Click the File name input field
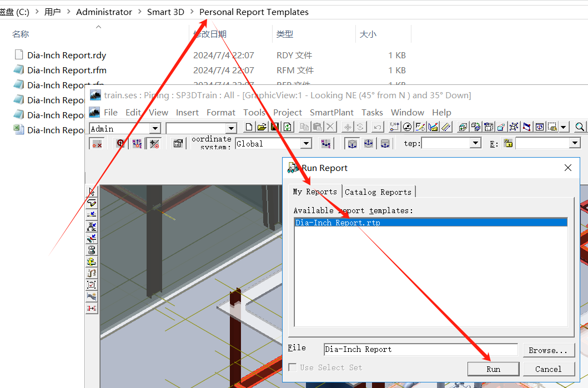This screenshot has height=388, width=588. tap(421, 349)
